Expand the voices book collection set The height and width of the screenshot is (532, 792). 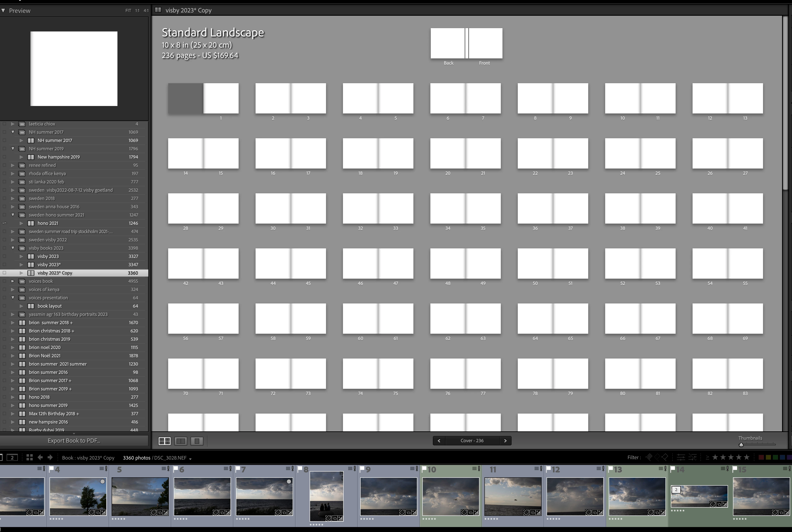click(x=13, y=281)
